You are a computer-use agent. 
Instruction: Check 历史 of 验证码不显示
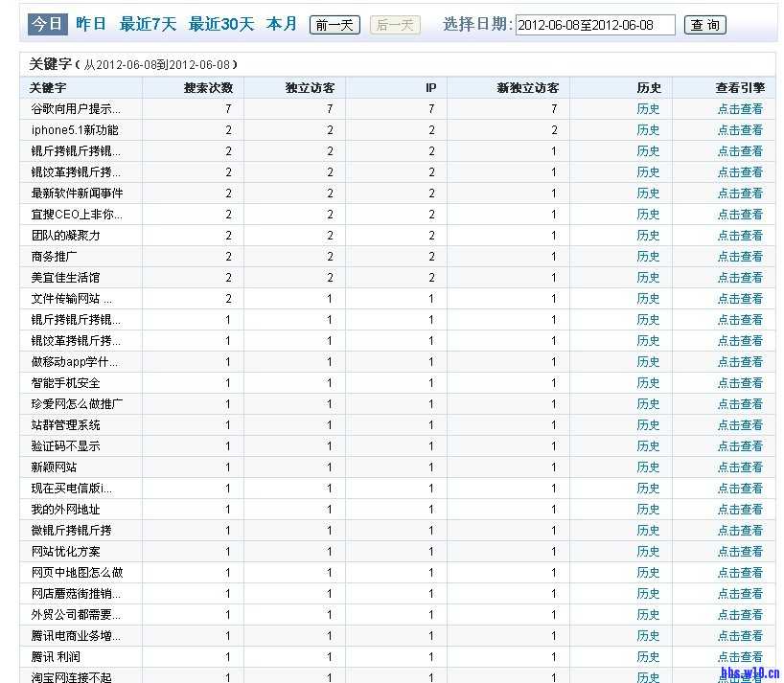[649, 445]
